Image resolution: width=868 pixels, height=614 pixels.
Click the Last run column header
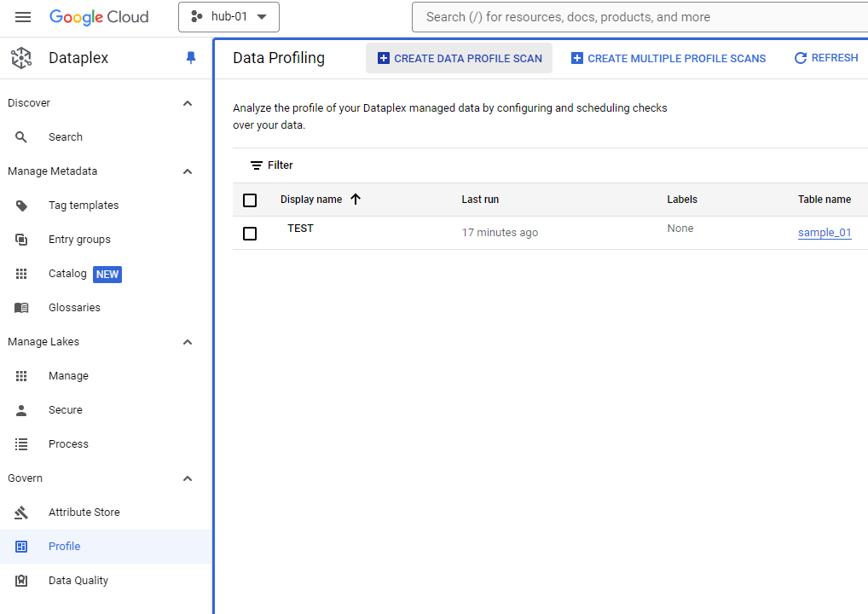coord(480,200)
